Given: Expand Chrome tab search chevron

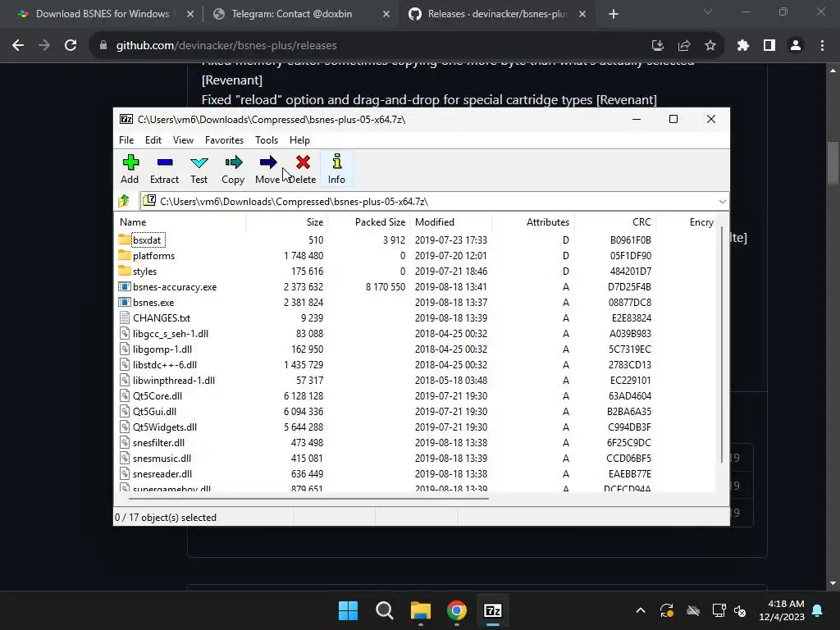Looking at the screenshot, I should (708, 11).
